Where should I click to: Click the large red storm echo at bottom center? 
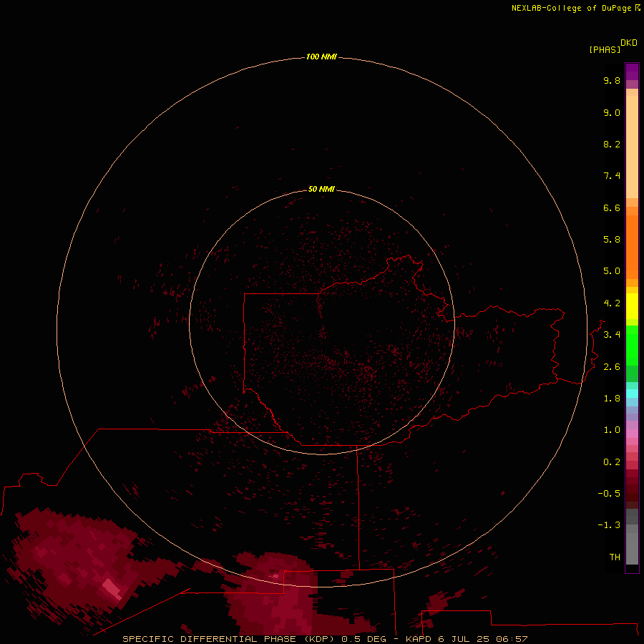[274, 595]
